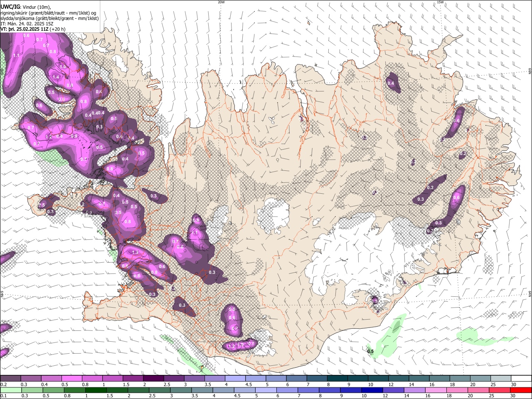Pick the 1.5 swatch in upper purple scale
The image size is (532, 399).
(x=133, y=379)
